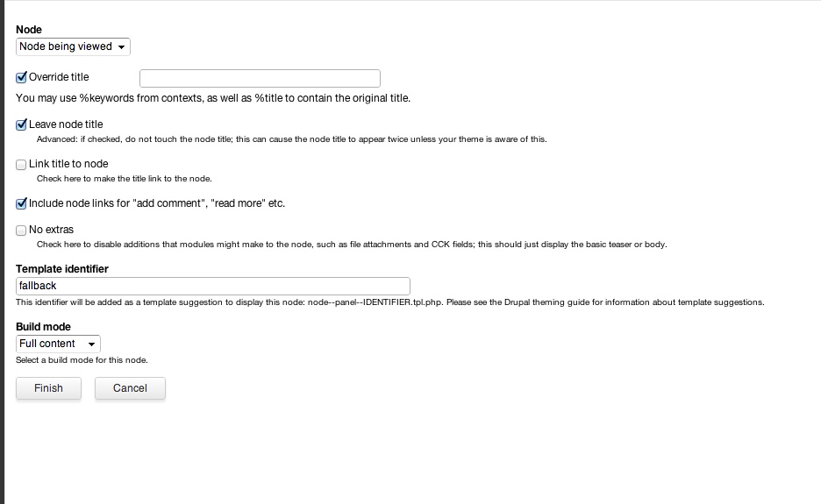
Task: Enable the Link title to node checkbox
Action: 21,164
